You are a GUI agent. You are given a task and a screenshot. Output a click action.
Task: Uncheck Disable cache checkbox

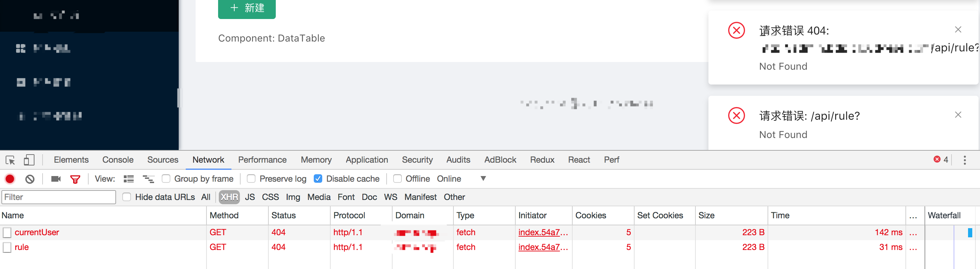tap(318, 179)
